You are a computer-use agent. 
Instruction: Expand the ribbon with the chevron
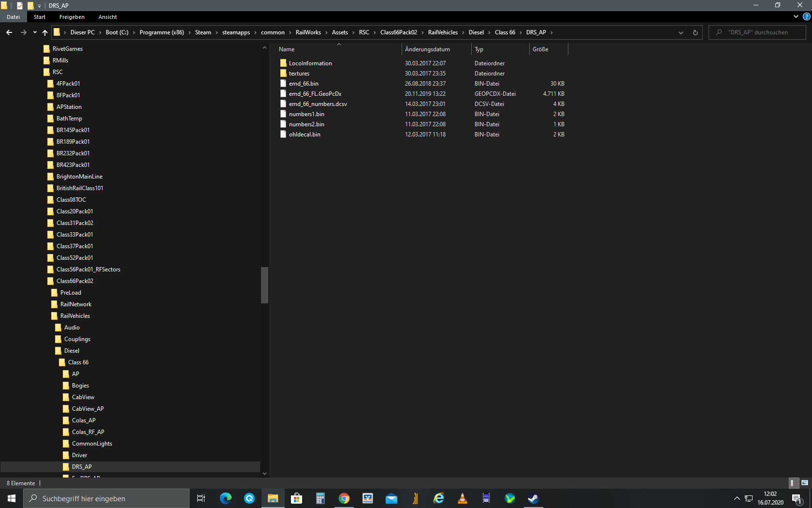click(796, 16)
